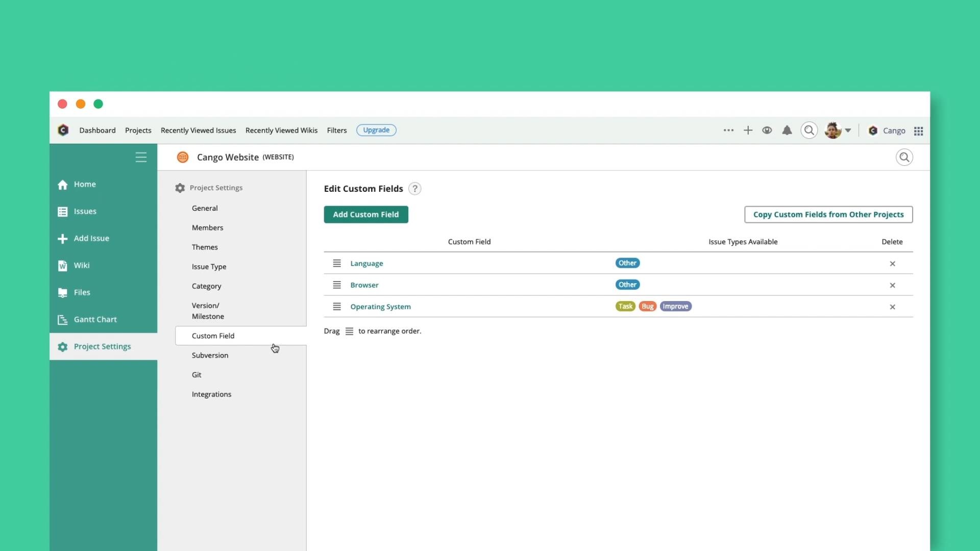Click the Add Custom Field button

pyautogui.click(x=366, y=214)
